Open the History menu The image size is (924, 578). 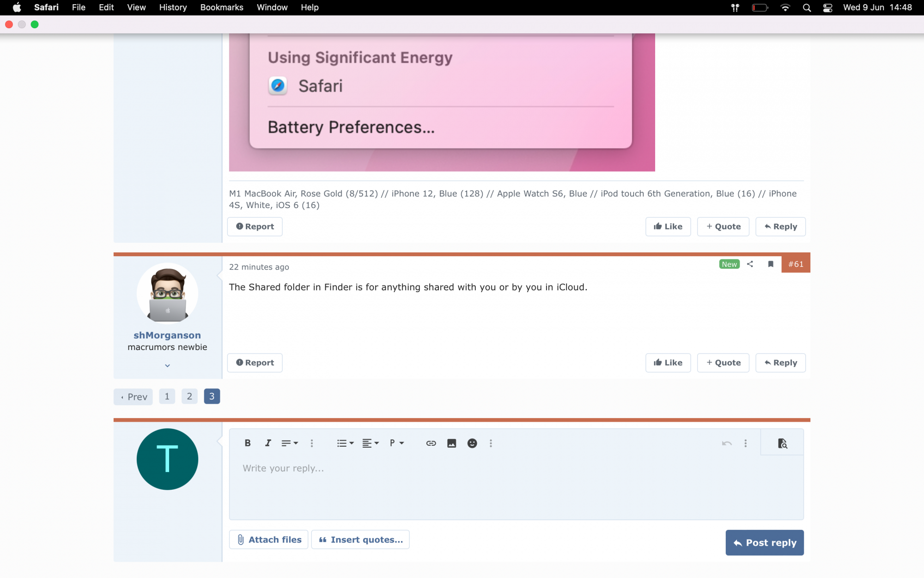173,7
